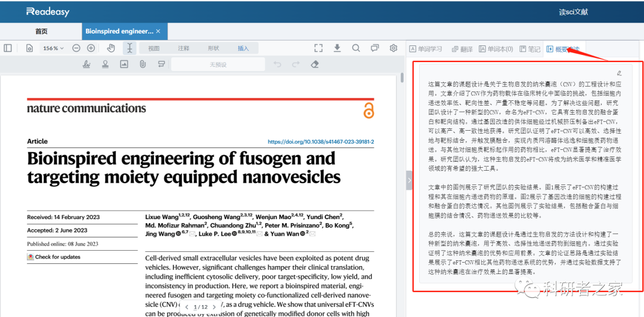Select the eraser tool

315,64
